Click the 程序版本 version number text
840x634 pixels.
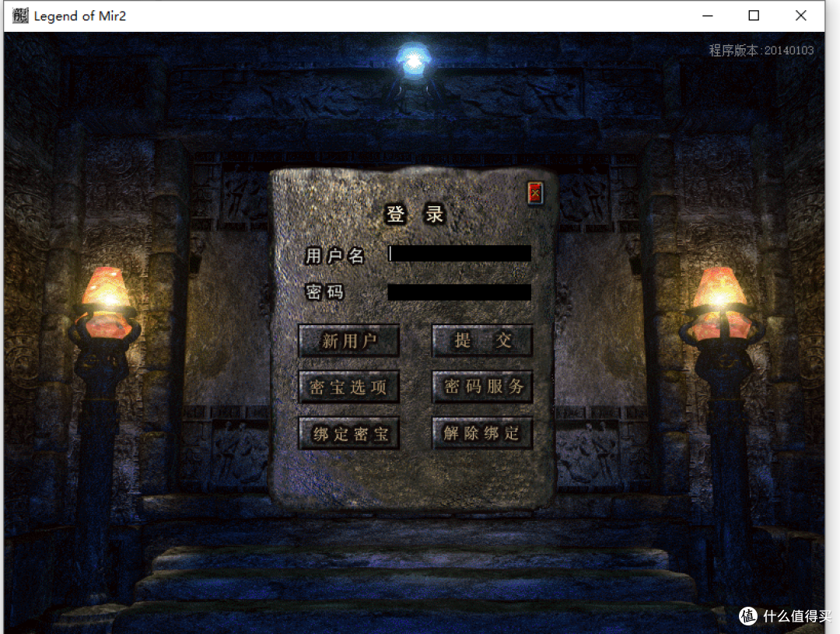(x=761, y=51)
